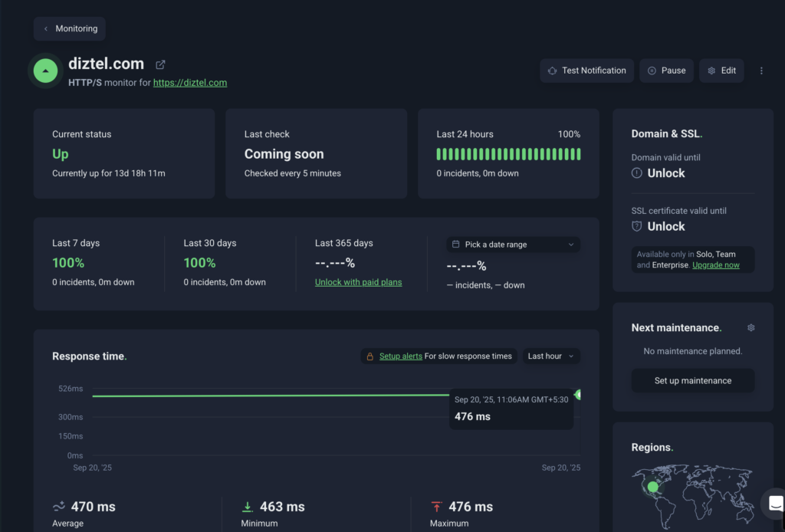Open the chat support widget icon

[775, 504]
